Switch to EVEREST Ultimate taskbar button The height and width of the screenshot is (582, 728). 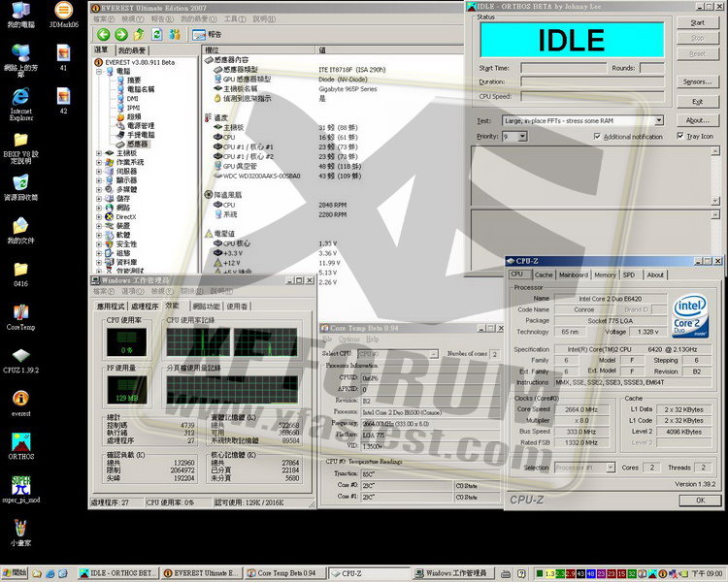202,573
